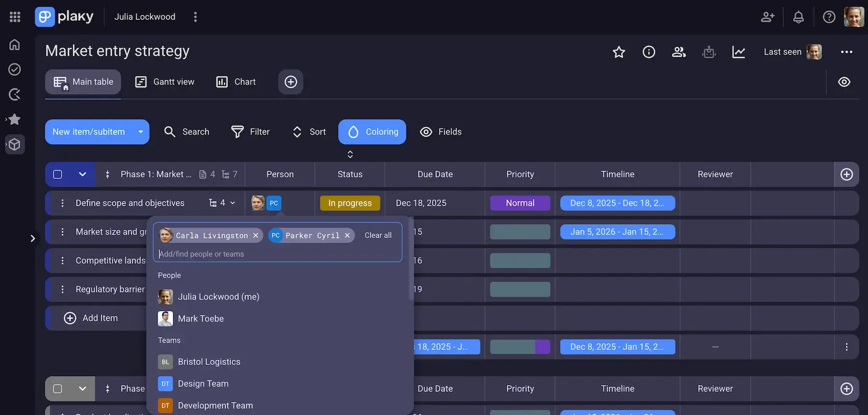This screenshot has width=868, height=415.
Task: Open the recent activity sidebar icon
Action: tap(15, 94)
